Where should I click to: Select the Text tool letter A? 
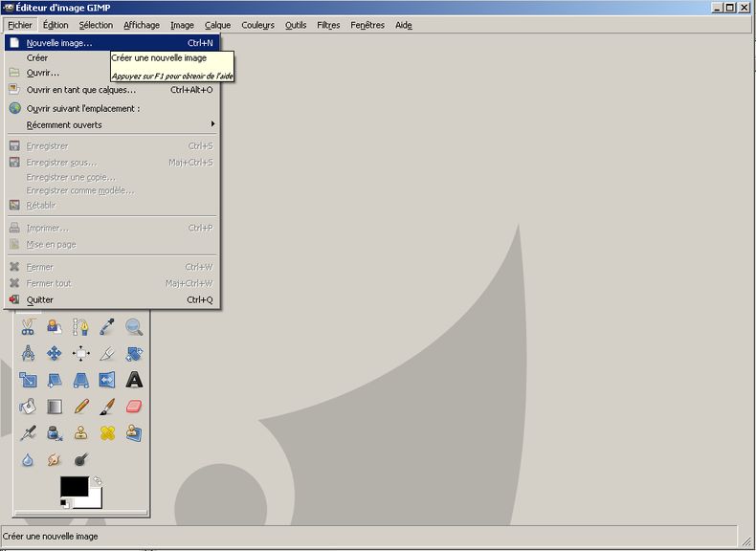134,380
